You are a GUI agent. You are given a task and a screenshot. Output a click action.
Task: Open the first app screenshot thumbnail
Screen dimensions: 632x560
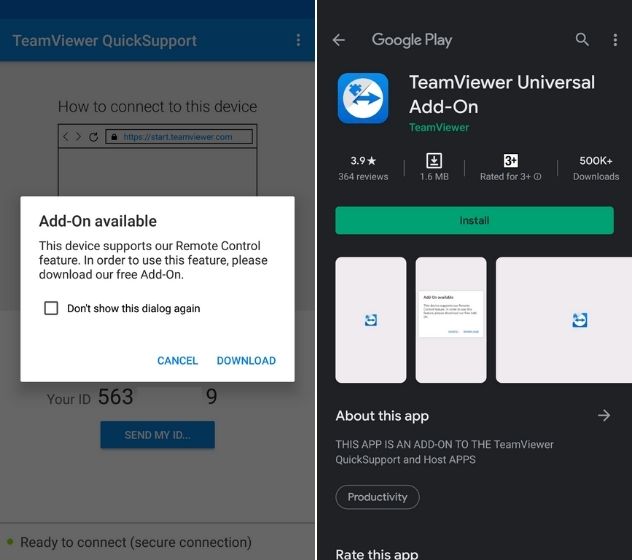pyautogui.click(x=371, y=320)
